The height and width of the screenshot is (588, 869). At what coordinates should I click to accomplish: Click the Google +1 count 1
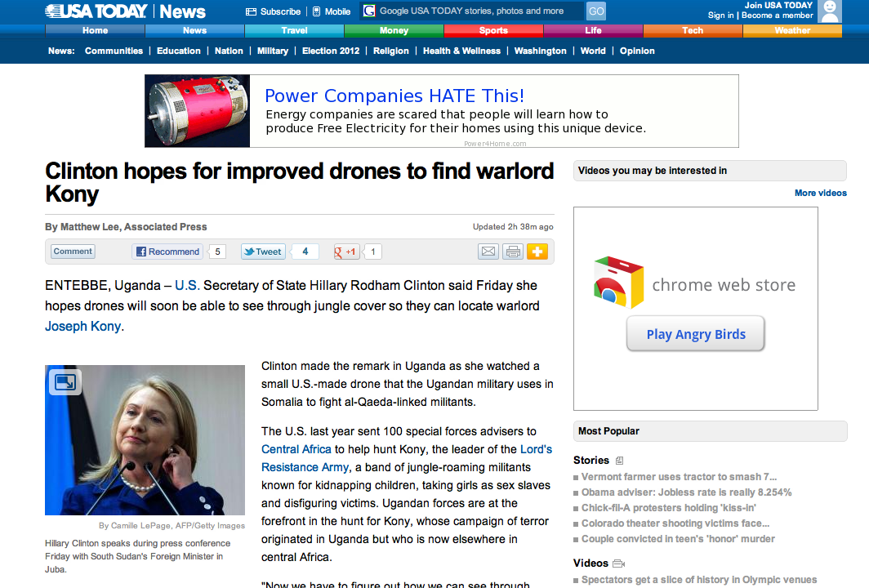coord(373,252)
